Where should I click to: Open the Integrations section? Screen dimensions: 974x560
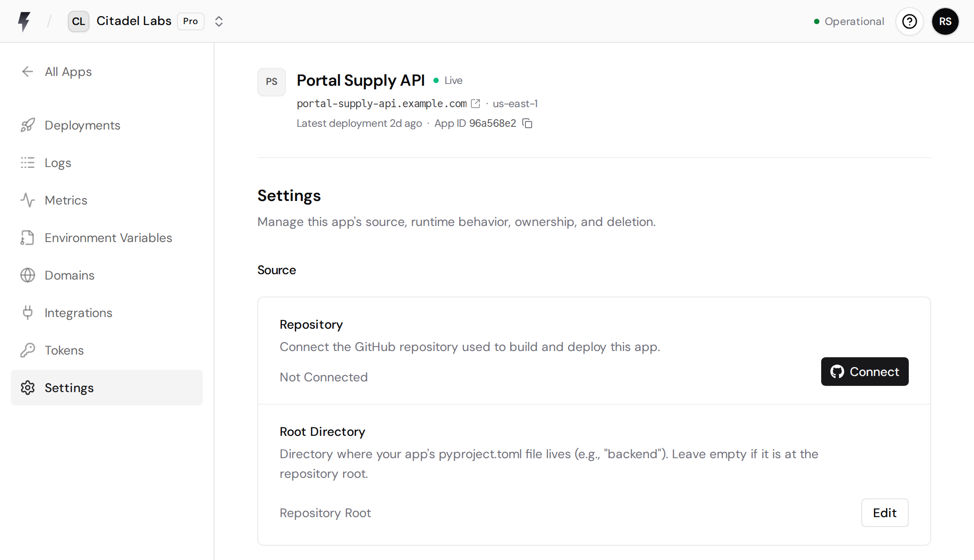tap(107, 313)
